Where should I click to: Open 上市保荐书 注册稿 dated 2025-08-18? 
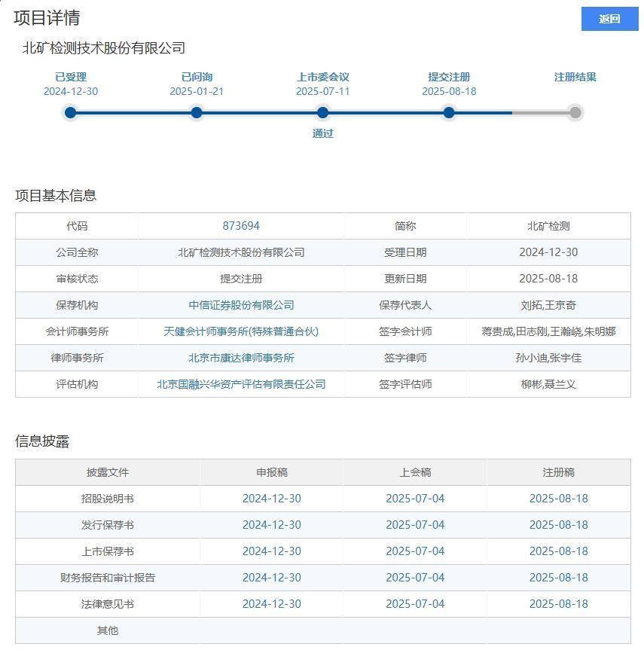(x=559, y=551)
